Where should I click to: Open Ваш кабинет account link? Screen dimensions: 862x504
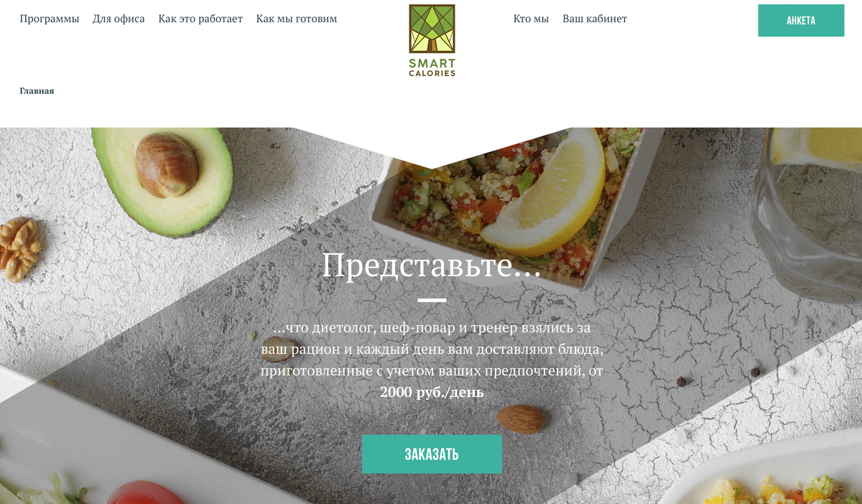[595, 19]
